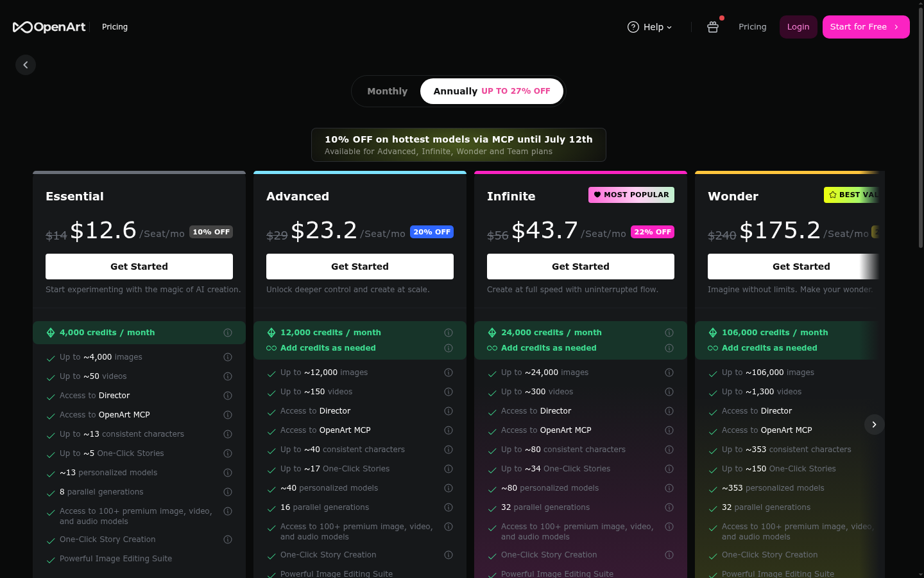
Task: Info icon for Essential Access to Director
Action: 228,396
